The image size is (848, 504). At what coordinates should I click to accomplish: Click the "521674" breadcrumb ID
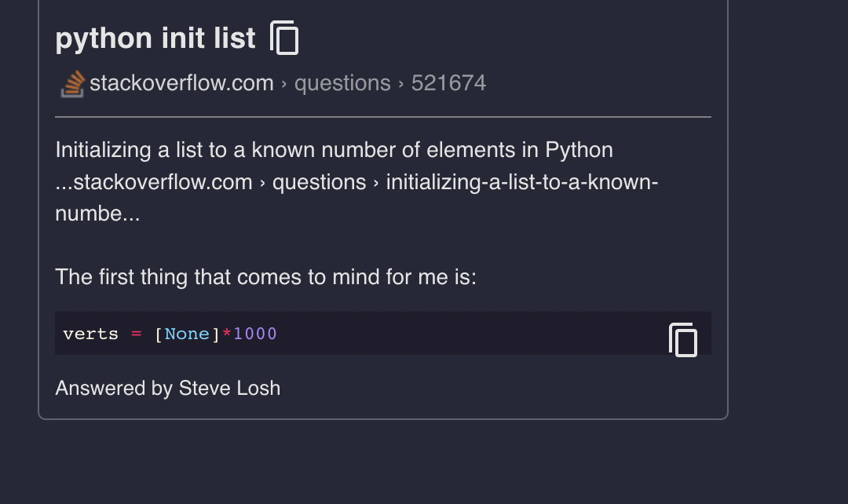pyautogui.click(x=448, y=83)
